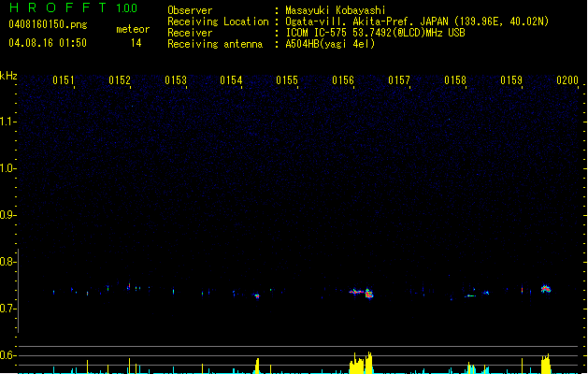
Task: Click the 1.0 kHz axis label
Action: click(7, 168)
